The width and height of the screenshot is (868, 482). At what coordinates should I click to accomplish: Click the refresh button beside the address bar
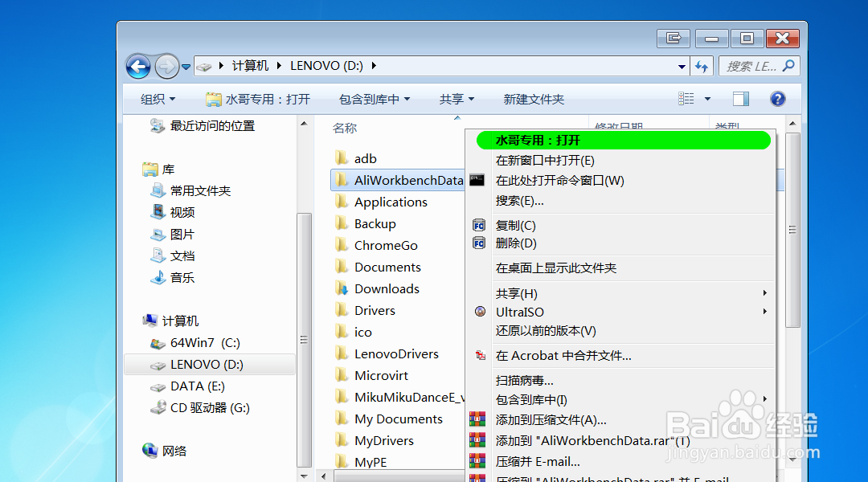coord(702,67)
